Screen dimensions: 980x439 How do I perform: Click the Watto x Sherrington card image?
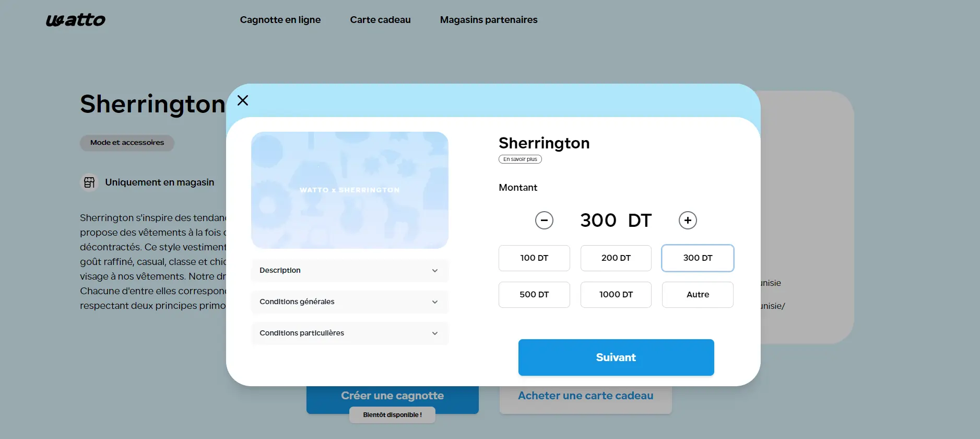[x=350, y=190]
